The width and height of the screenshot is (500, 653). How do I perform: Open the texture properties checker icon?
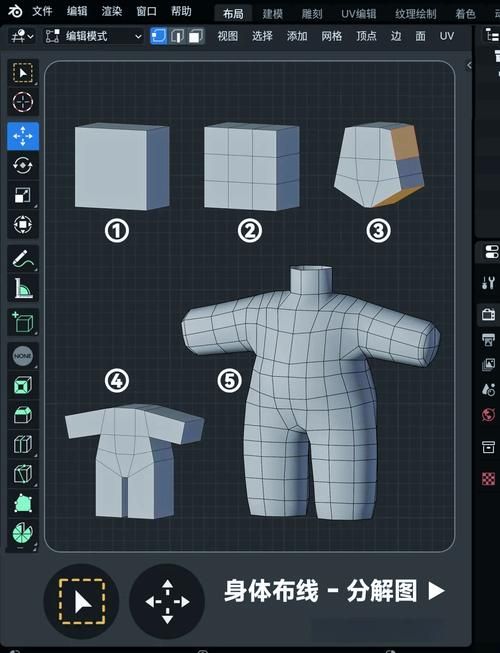pyautogui.click(x=488, y=479)
